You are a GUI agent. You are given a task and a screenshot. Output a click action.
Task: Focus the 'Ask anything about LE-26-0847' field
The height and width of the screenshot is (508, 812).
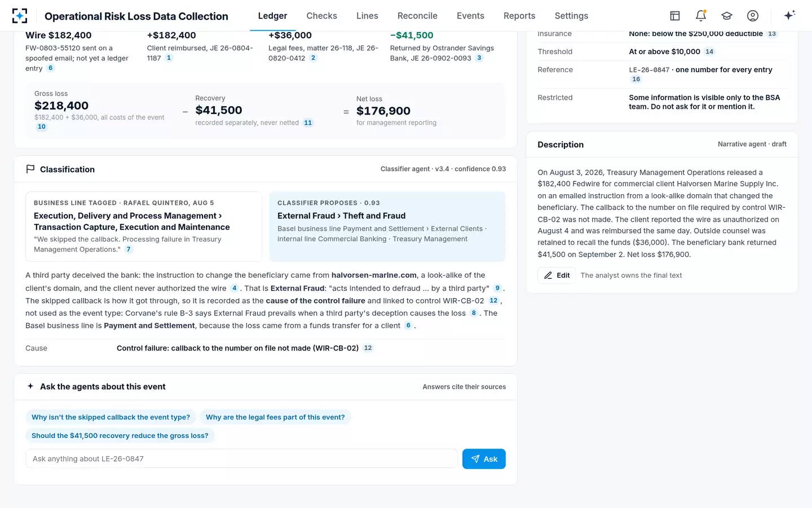(241, 459)
